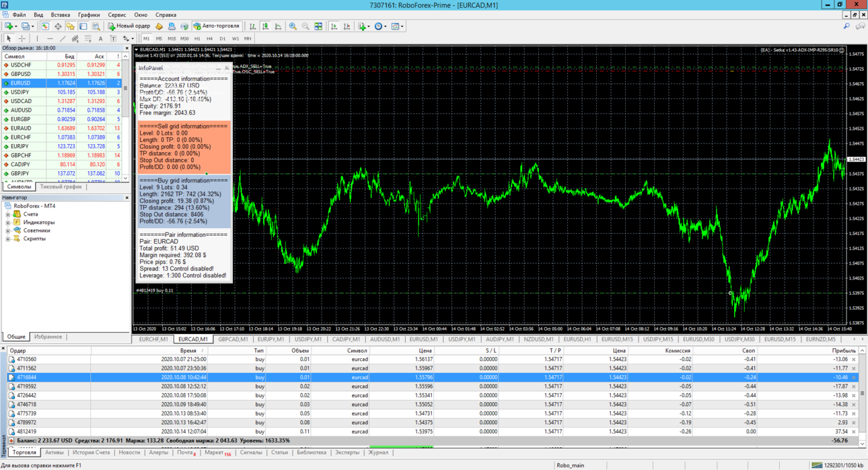Expand the Индикаторы tree node

[8, 222]
